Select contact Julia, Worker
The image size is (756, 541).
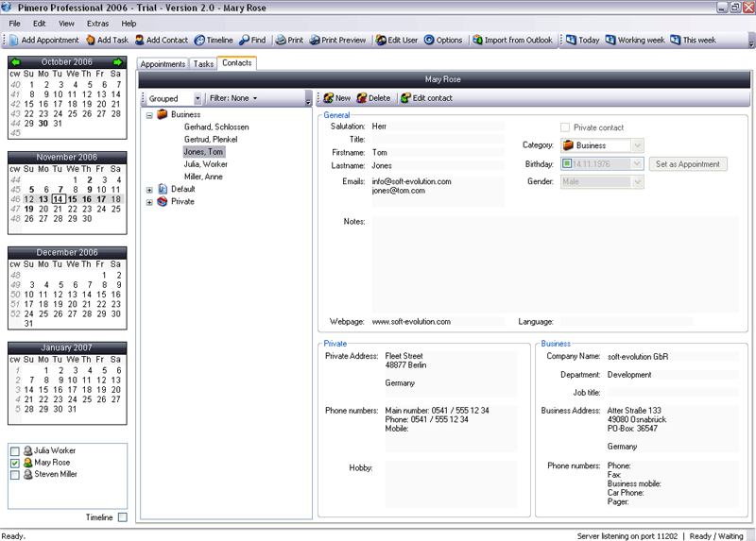(x=205, y=164)
